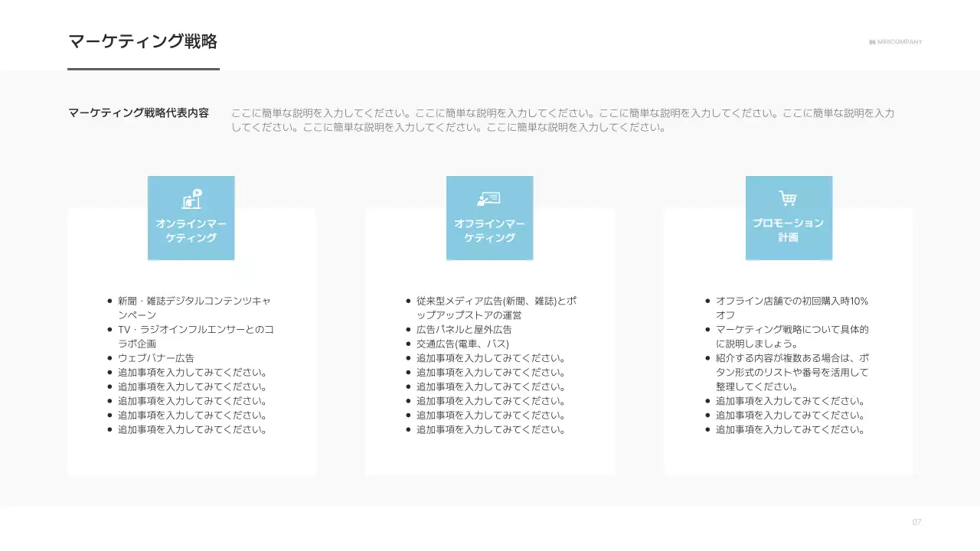The image size is (980, 551).
Task: Open the オンラインマーケティング blue header tile
Action: coord(191,218)
